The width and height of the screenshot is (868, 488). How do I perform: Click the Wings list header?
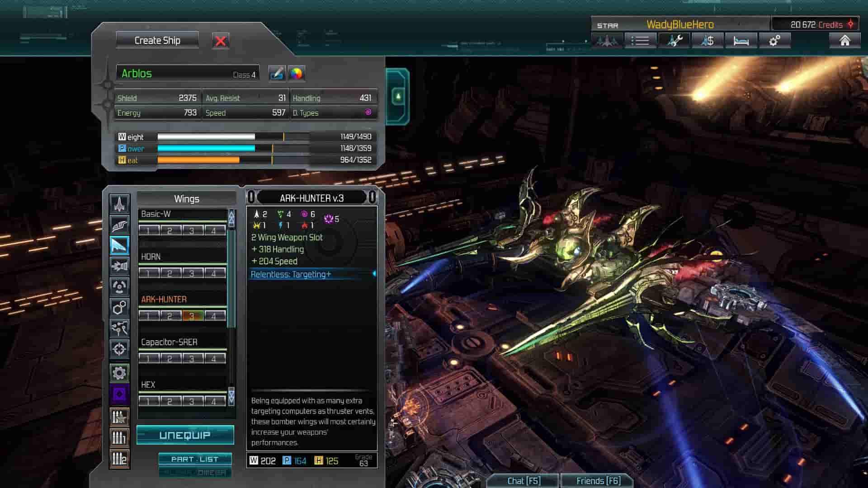pos(186,199)
